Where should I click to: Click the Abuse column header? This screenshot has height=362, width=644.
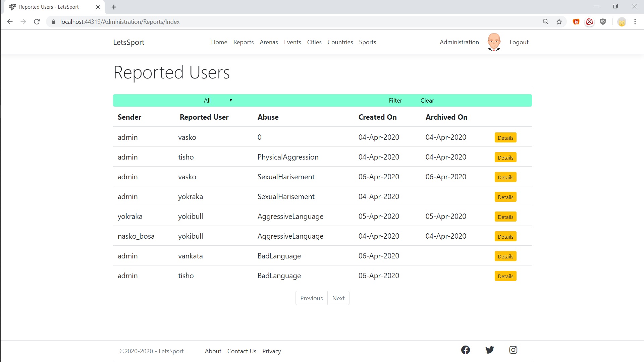point(268,117)
